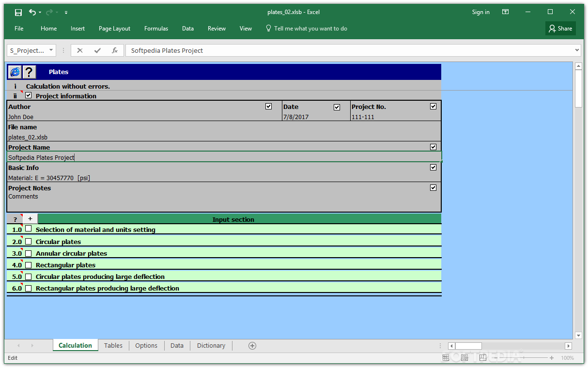Switch to the Home ribbon tab
This screenshot has width=588, height=369.
tap(48, 29)
